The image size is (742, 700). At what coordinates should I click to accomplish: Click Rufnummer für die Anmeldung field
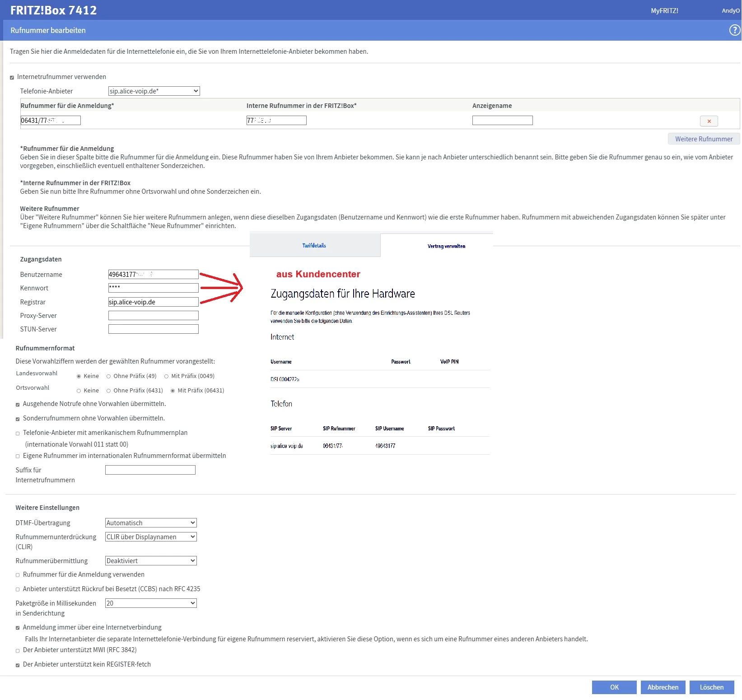[x=51, y=121]
